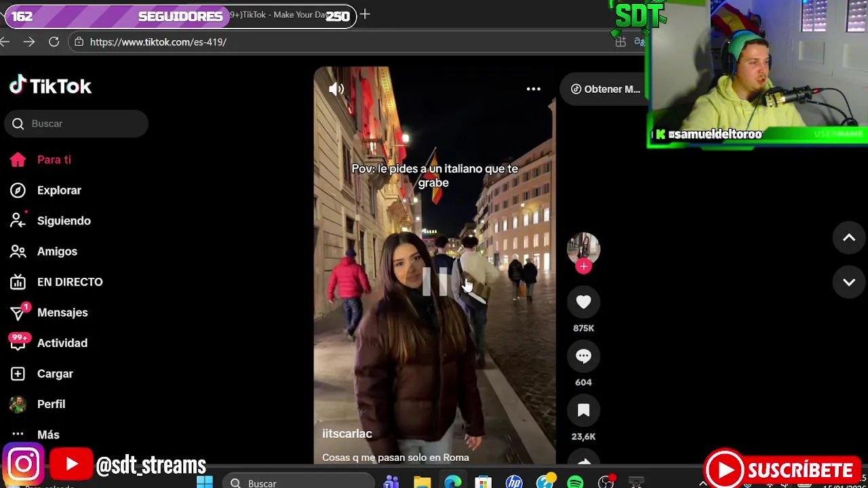This screenshot has width=868, height=488.
Task: Click the browser back arrow
Action: click(x=5, y=42)
